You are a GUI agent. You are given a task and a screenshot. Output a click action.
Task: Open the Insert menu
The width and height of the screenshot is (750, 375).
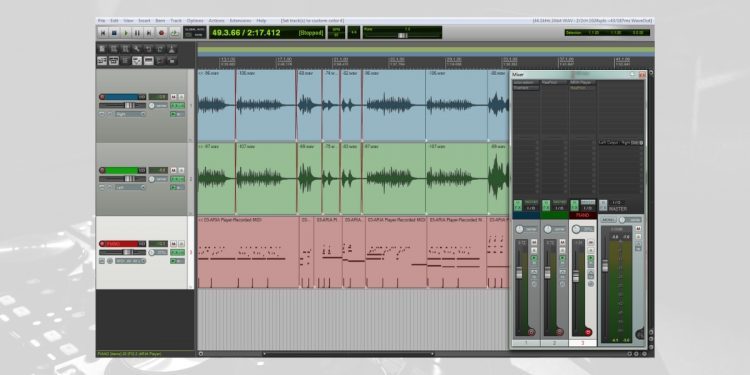pyautogui.click(x=144, y=21)
